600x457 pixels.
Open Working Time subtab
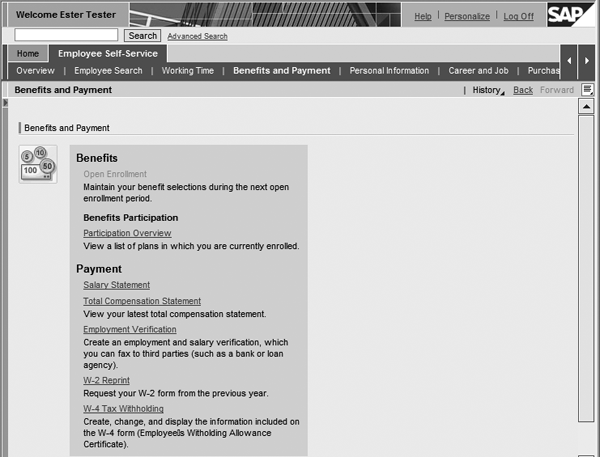188,71
